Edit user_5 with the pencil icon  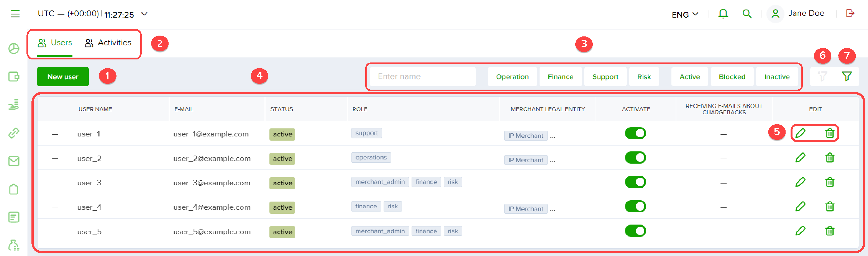[x=800, y=231]
